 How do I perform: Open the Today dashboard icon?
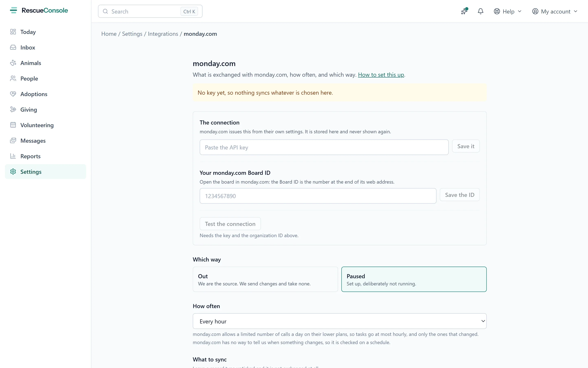tap(13, 32)
